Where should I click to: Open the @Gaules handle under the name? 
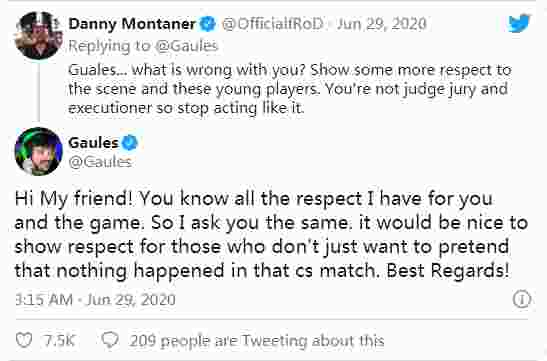pos(100,162)
